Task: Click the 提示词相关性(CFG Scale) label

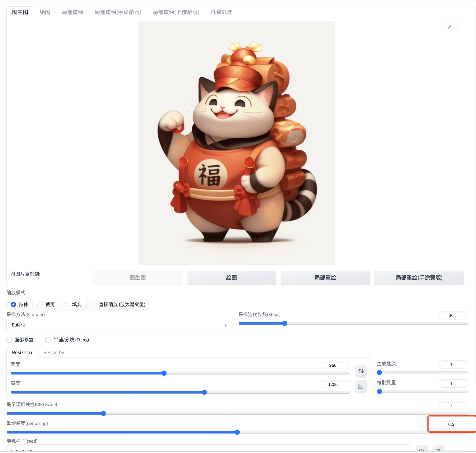Action: 32,404
